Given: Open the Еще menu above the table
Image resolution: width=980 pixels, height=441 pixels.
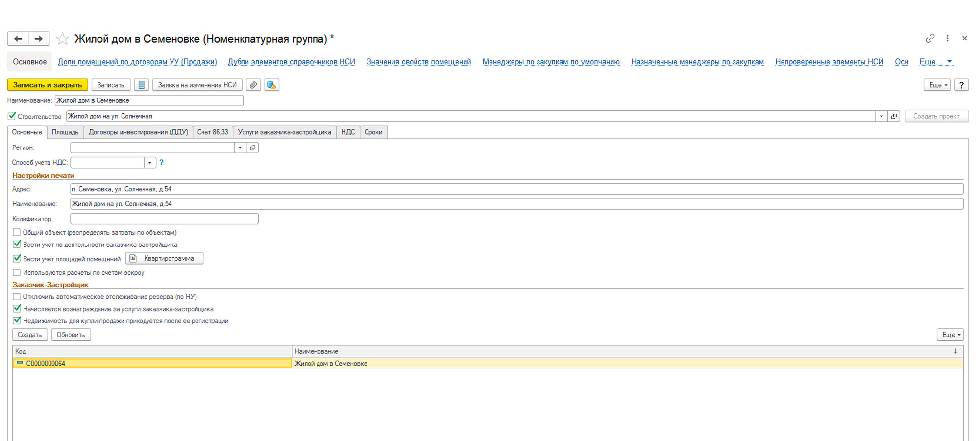Looking at the screenshot, I should 950,335.
